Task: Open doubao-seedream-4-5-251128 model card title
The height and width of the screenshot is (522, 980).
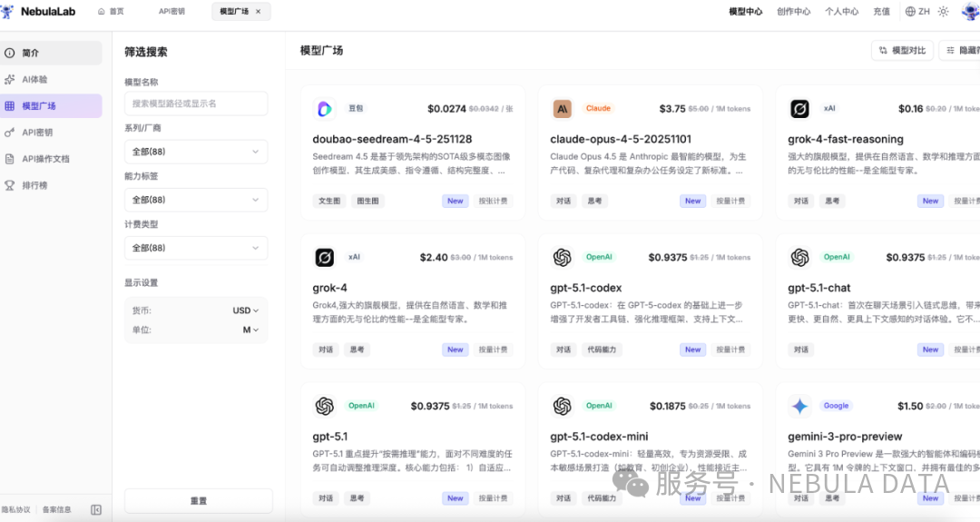Action: [392, 139]
